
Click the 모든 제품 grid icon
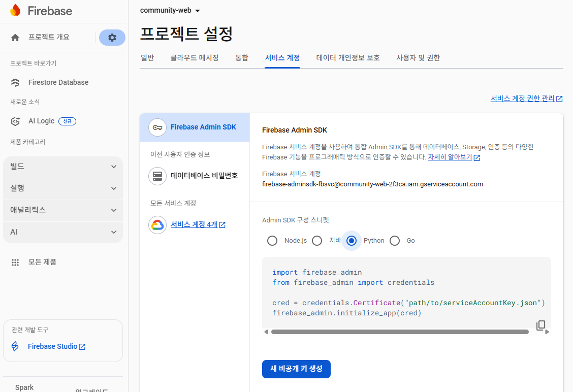[x=15, y=263]
